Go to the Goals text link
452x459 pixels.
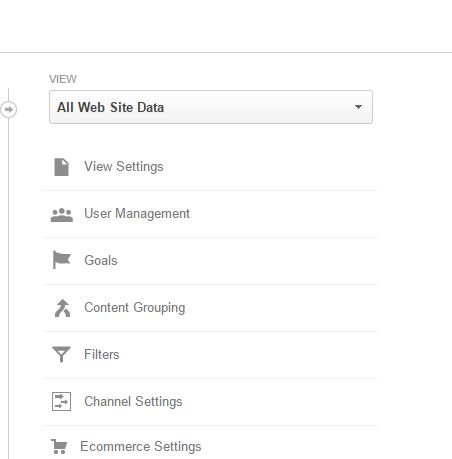[x=101, y=260]
